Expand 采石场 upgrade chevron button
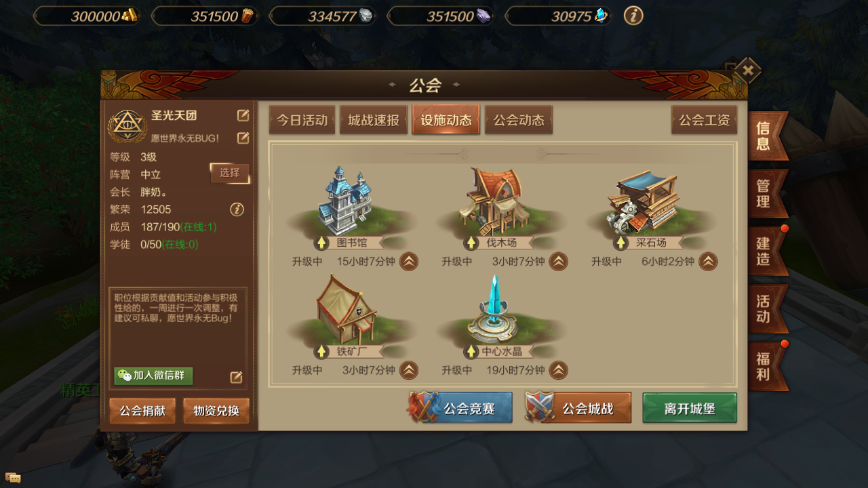Viewport: 868px width, 488px height. [x=708, y=262]
